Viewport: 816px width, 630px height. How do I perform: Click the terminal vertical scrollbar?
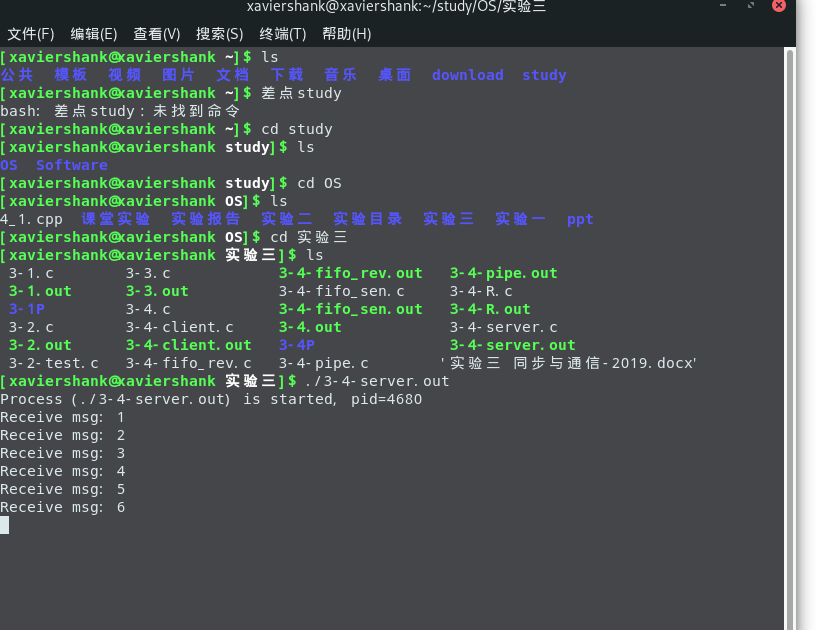[x=789, y=338]
